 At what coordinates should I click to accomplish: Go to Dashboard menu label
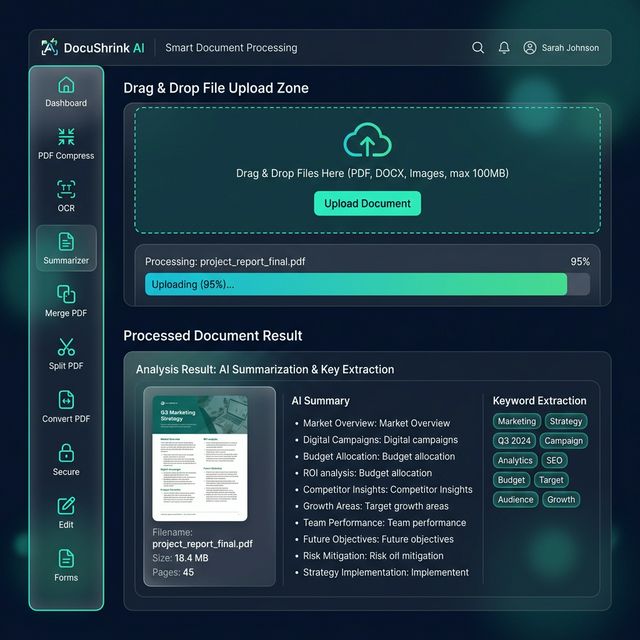(66, 103)
